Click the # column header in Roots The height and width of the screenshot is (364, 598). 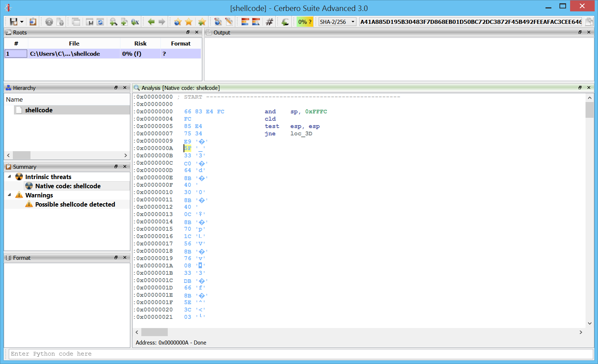click(16, 43)
